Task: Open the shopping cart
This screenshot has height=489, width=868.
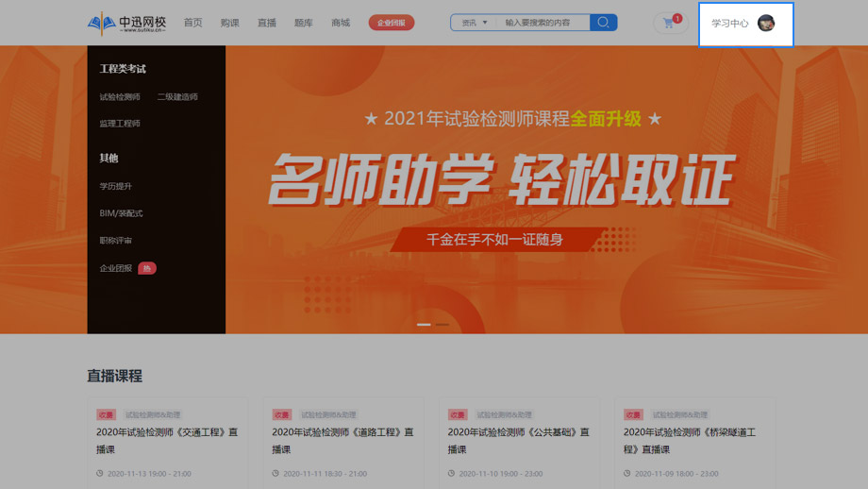Action: (669, 23)
